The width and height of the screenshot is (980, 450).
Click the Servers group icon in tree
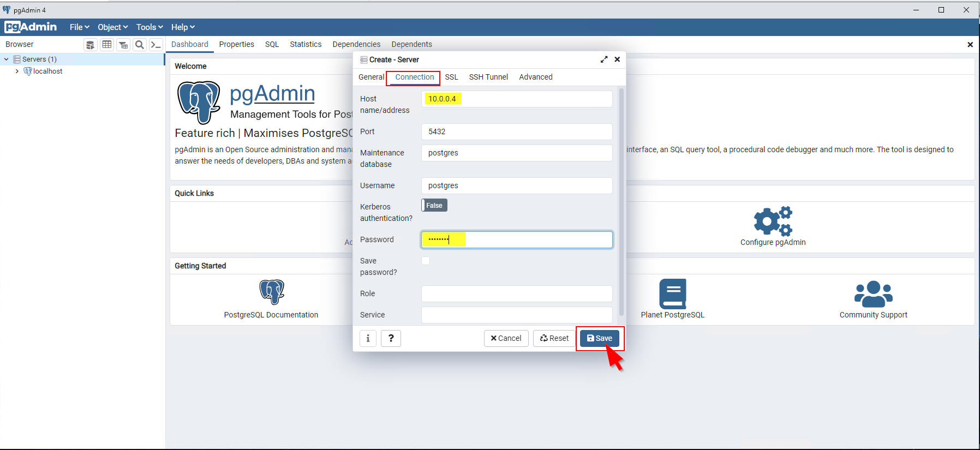click(x=17, y=59)
